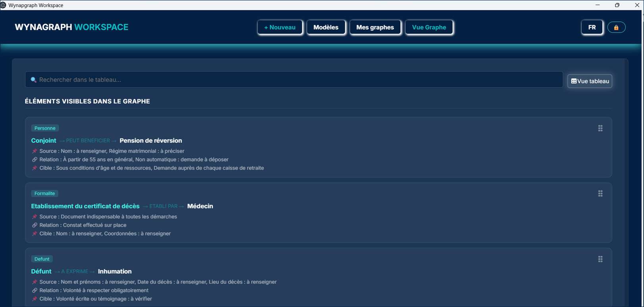This screenshot has height=307, width=644.
Task: Select Pension de réversion target
Action: click(151, 140)
